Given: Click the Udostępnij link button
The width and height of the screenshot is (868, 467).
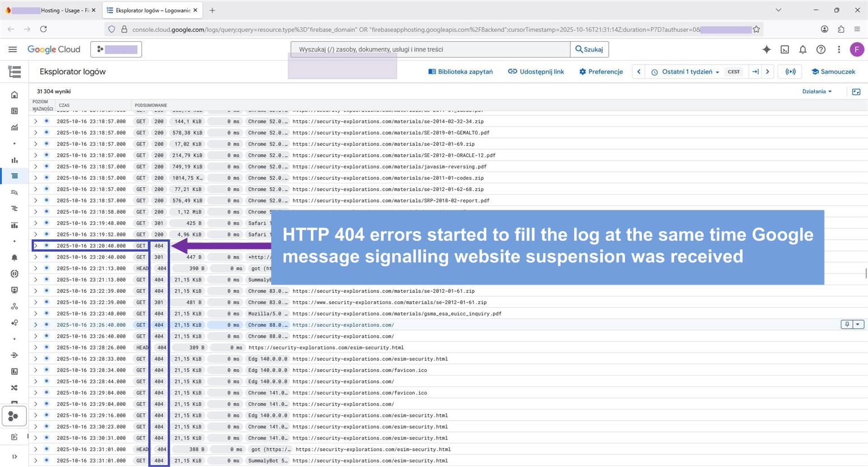Looking at the screenshot, I should tap(536, 72).
